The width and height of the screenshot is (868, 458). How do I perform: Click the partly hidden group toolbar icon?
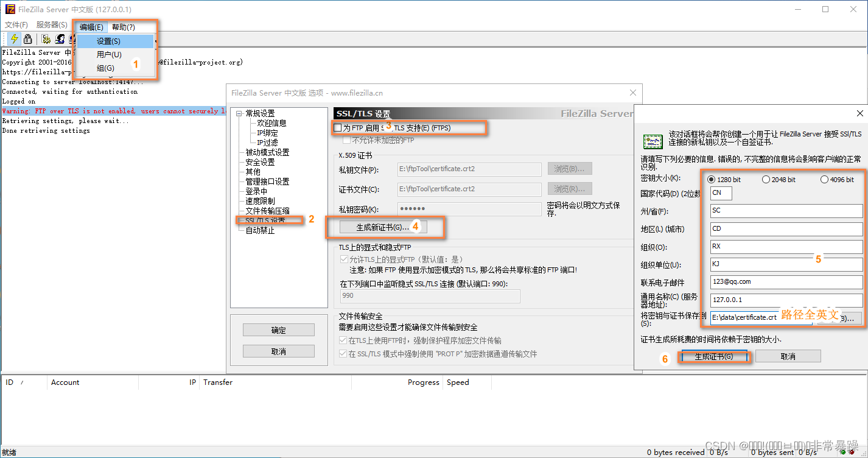(71, 38)
